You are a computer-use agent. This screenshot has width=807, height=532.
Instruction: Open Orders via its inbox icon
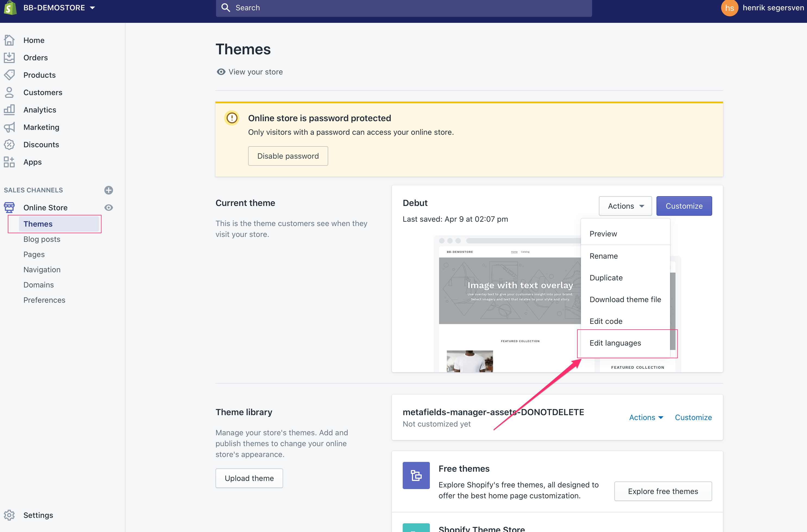tap(9, 57)
